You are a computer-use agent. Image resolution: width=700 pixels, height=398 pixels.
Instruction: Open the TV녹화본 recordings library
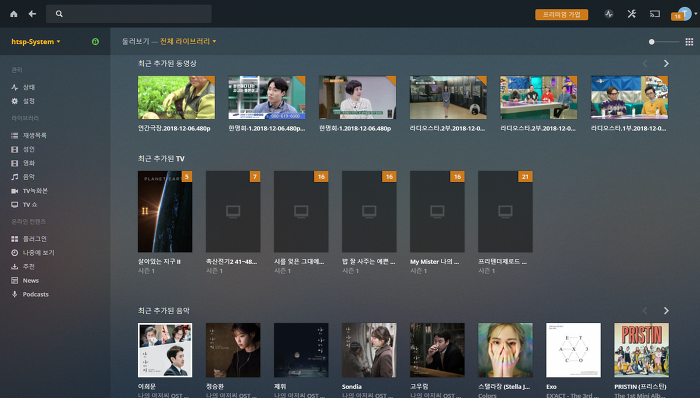coord(35,191)
